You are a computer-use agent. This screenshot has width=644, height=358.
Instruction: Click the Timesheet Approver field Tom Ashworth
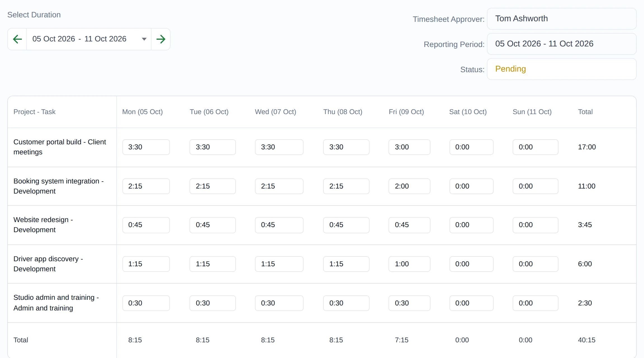click(562, 19)
